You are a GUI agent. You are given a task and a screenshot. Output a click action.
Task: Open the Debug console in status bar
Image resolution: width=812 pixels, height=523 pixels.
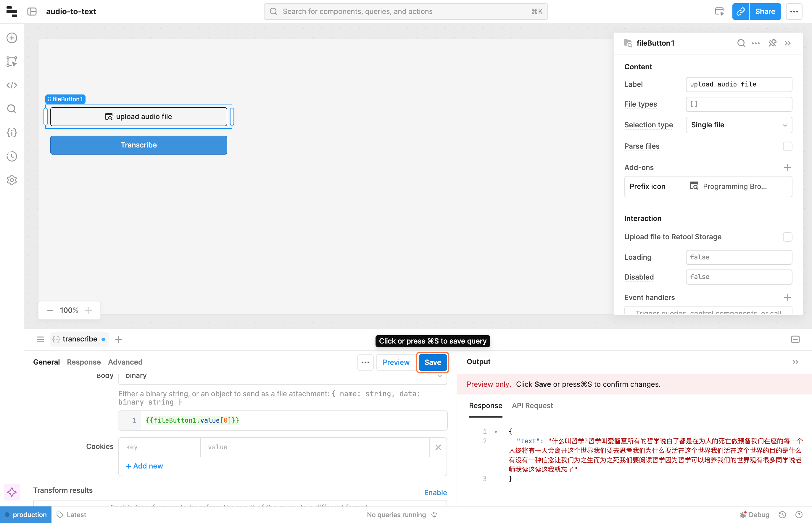point(755,514)
